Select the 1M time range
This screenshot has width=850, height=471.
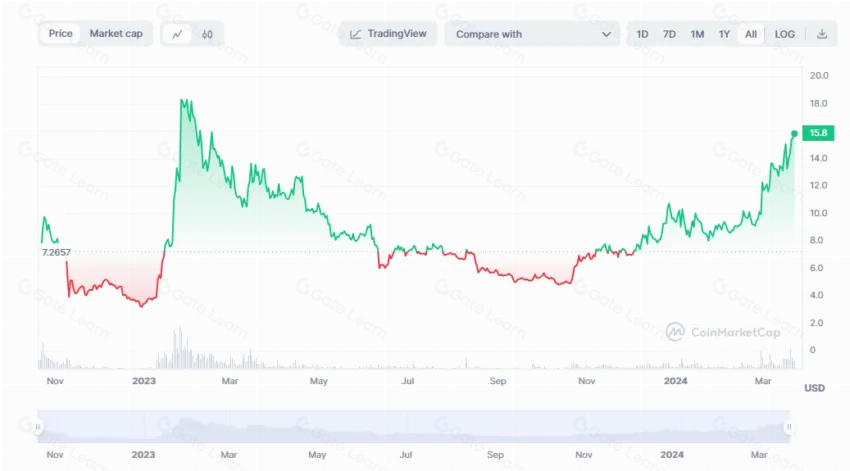click(x=697, y=34)
